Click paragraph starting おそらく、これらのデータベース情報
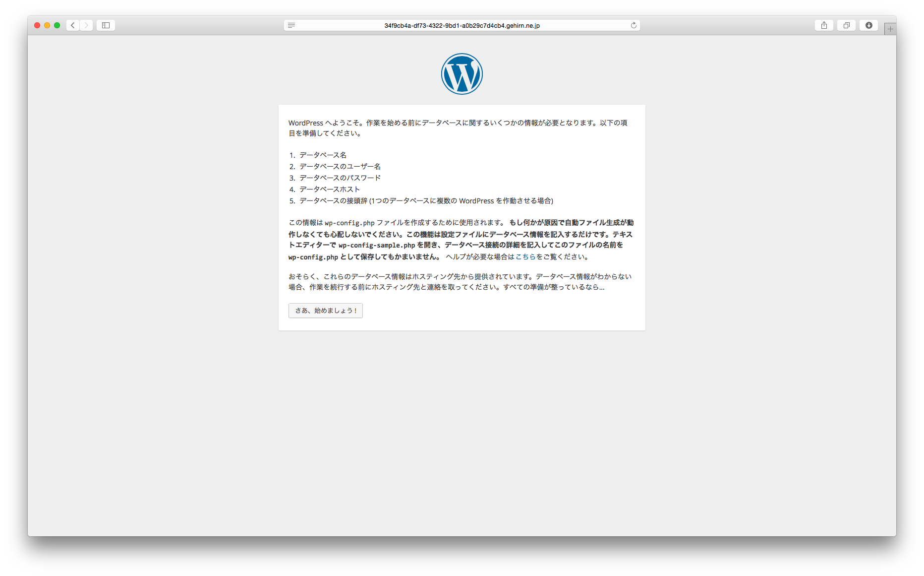The height and width of the screenshot is (576, 924). pyautogui.click(x=461, y=282)
